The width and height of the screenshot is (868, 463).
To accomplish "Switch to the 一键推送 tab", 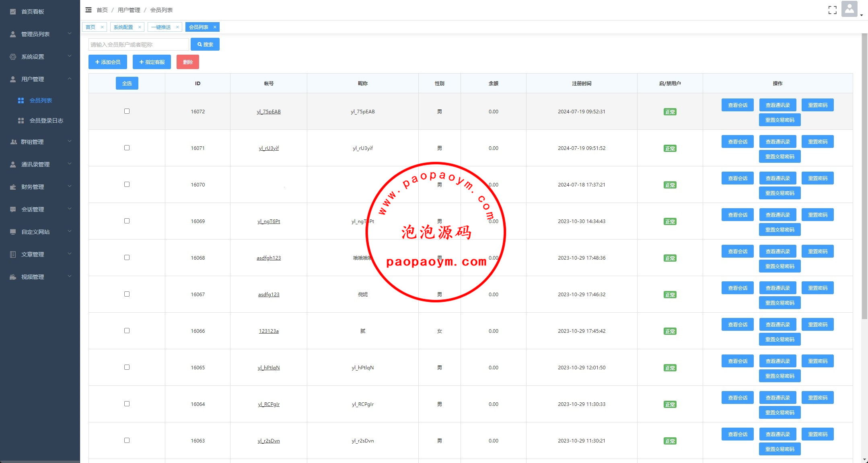I will click(x=161, y=27).
